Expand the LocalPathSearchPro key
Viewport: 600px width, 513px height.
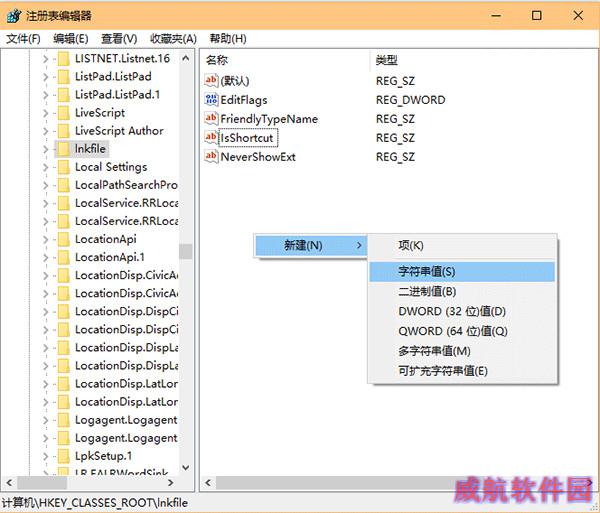pos(46,186)
